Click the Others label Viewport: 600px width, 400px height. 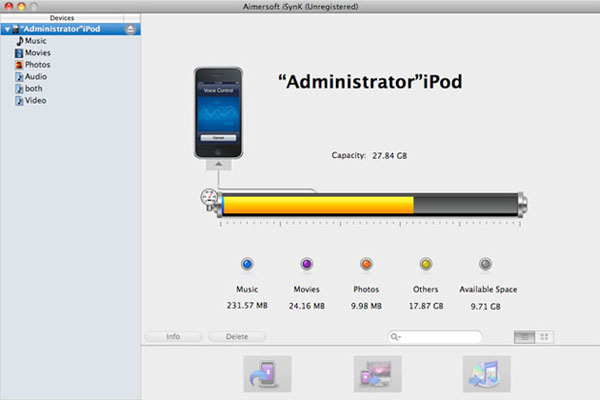coord(426,289)
